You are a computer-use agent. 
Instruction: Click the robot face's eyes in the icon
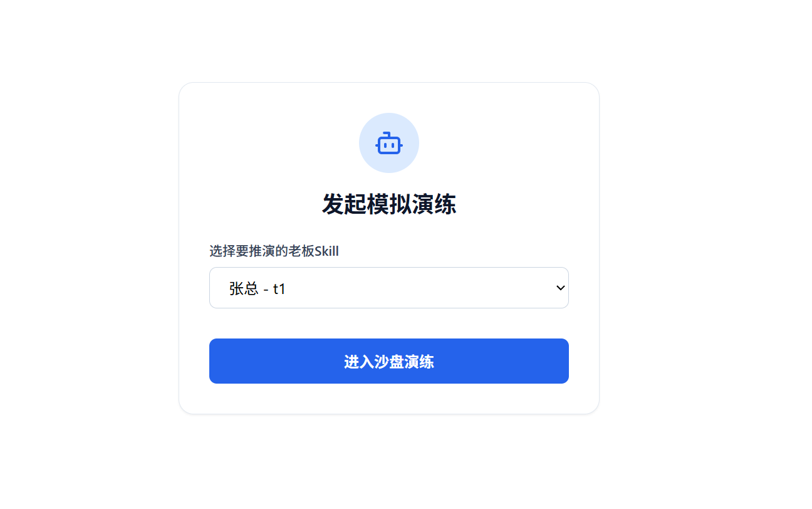tap(389, 145)
